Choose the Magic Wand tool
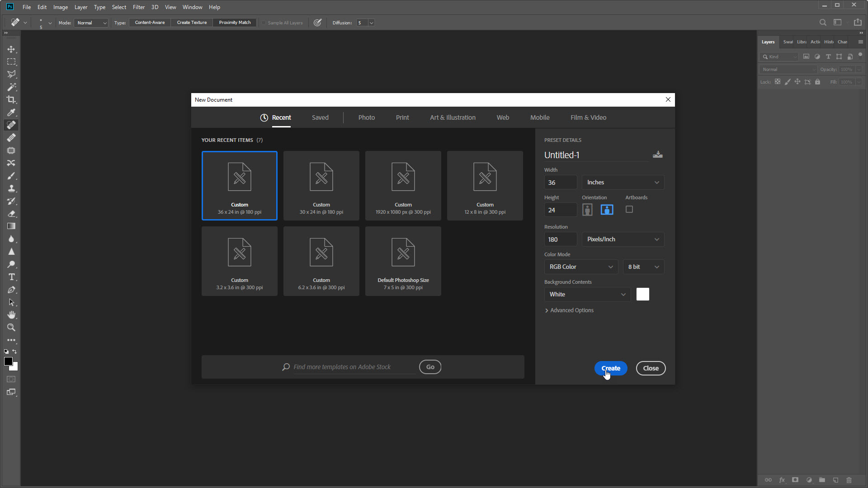The image size is (868, 488). point(11,87)
